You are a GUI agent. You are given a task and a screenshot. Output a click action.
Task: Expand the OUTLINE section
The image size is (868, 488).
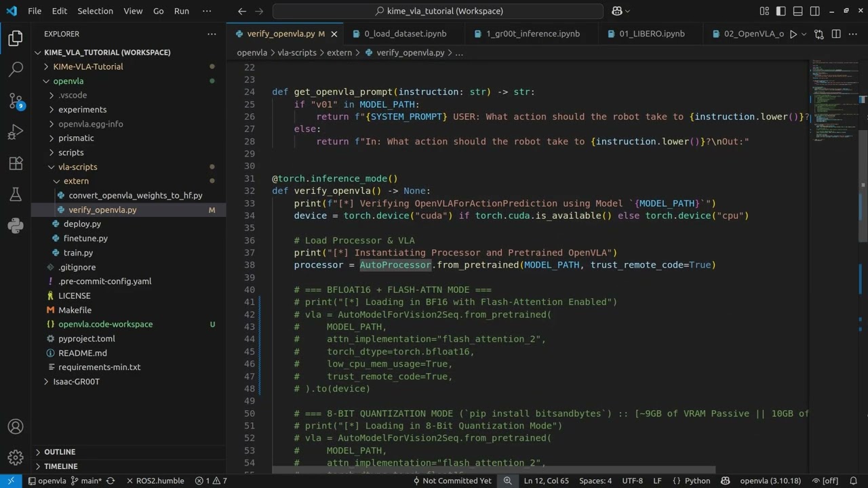point(60,452)
